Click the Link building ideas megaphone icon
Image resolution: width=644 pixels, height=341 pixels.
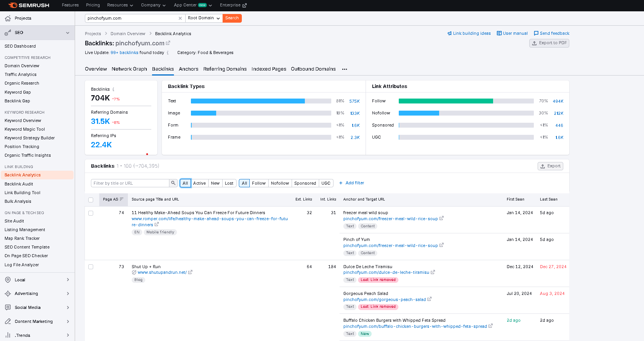(x=449, y=34)
